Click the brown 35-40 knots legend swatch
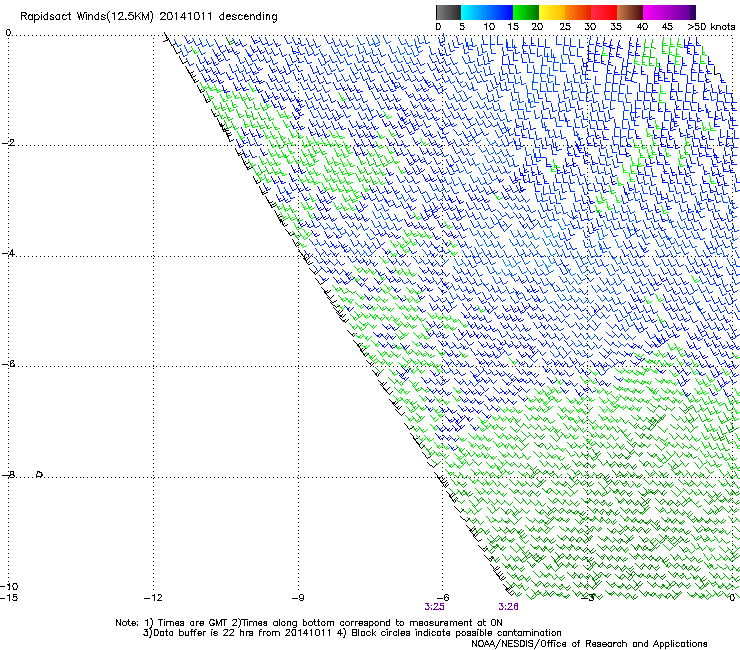Image resolution: width=740 pixels, height=650 pixels. (x=630, y=12)
